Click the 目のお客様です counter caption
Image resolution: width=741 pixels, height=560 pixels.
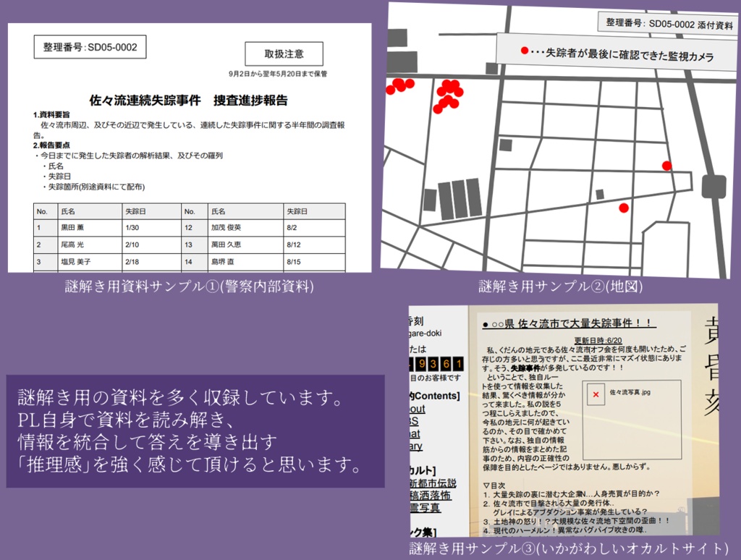click(x=435, y=378)
